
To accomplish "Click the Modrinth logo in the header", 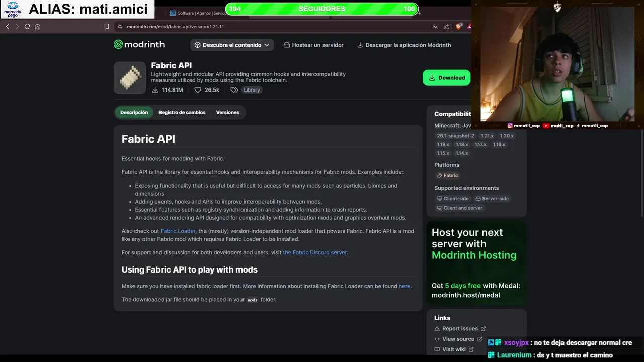I will (139, 45).
